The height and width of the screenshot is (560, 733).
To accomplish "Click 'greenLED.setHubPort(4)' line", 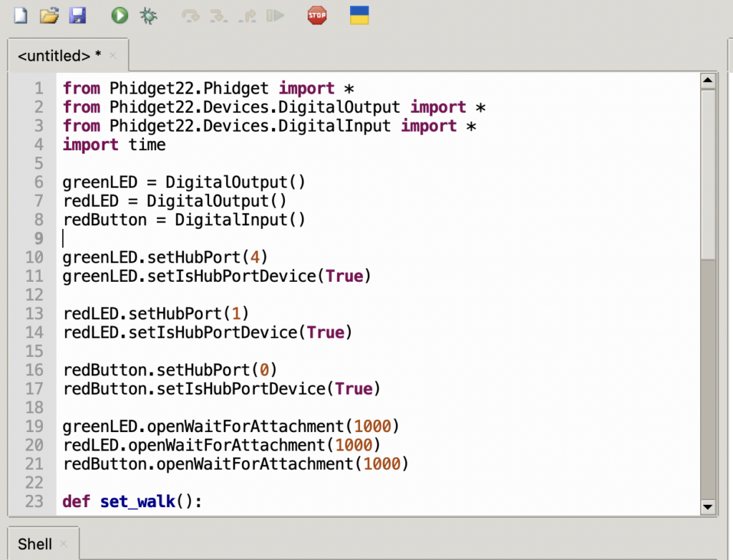I will [x=165, y=257].
